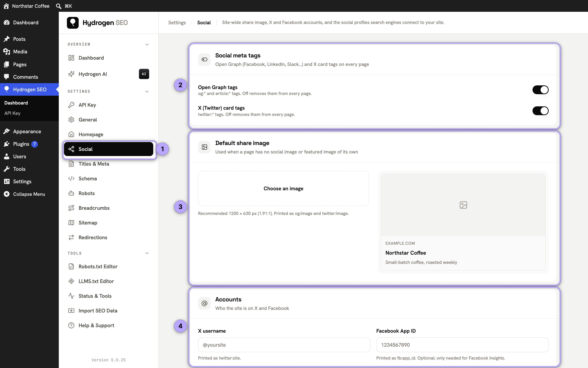Click the Hydrogen AI sparkle icon
This screenshot has height=368, width=588.
point(71,74)
